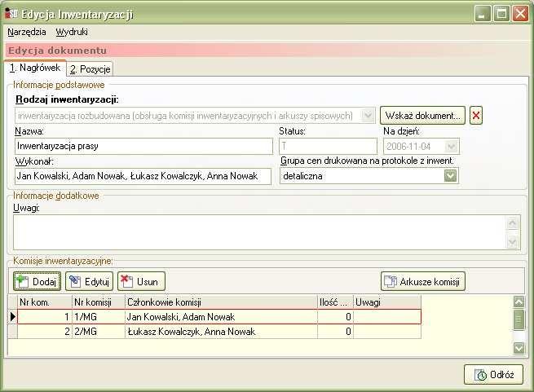Click commission grid scrollbar up arrow

pos(519,302)
